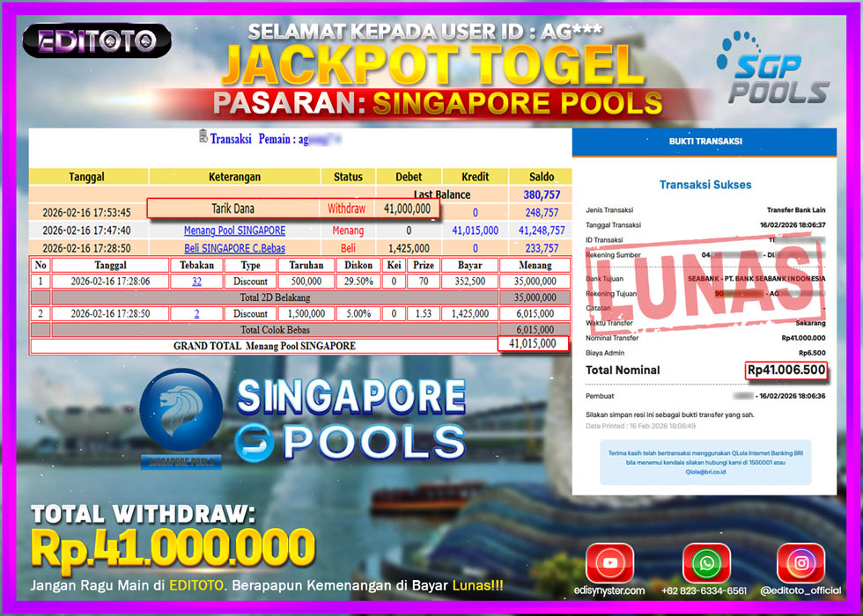Click the BUKTI TRANSAKSI header
This screenshot has height=616, width=863.
[705, 142]
